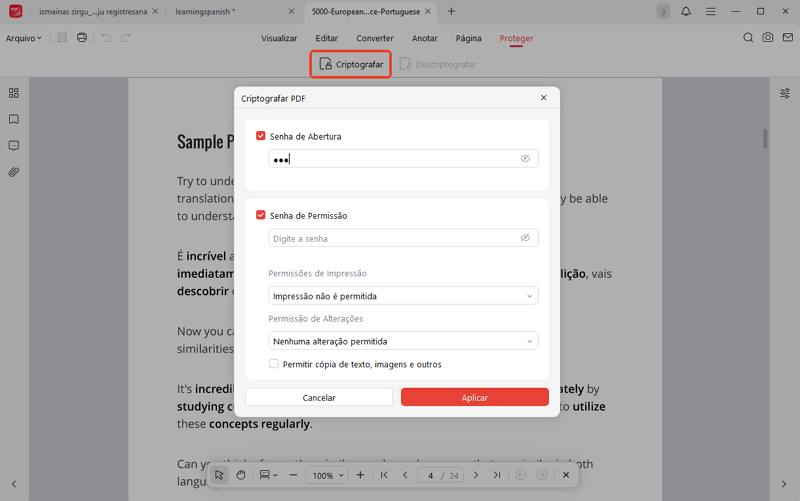Viewport: 800px width, 501px height.
Task: Click the tab count badge 3
Action: pos(663,11)
